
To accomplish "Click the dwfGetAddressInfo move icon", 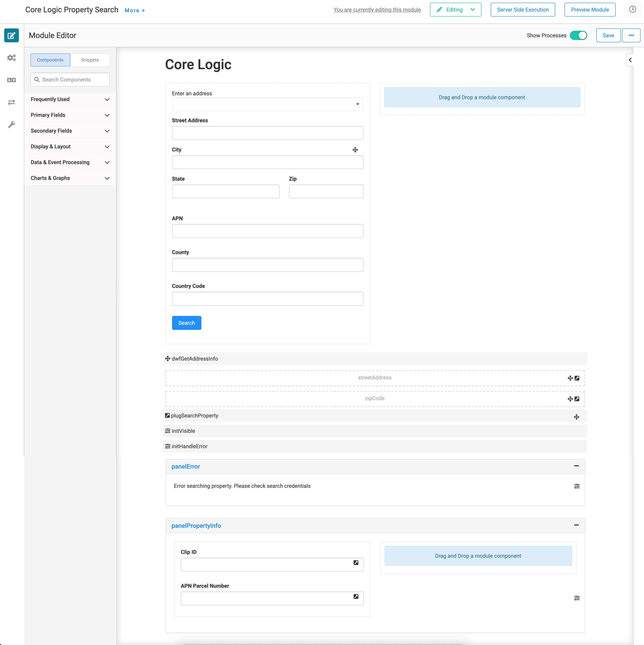I will point(168,359).
